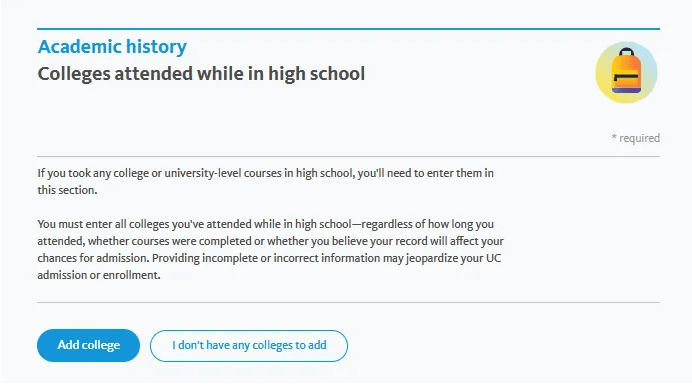
Task: Click the text "admission or enrollment."
Action: pos(99,275)
